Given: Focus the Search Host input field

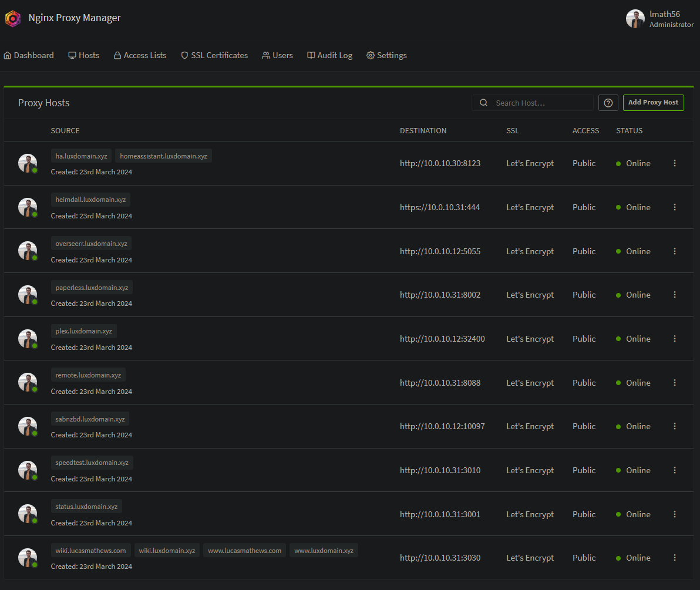Looking at the screenshot, I should pyautogui.click(x=540, y=103).
